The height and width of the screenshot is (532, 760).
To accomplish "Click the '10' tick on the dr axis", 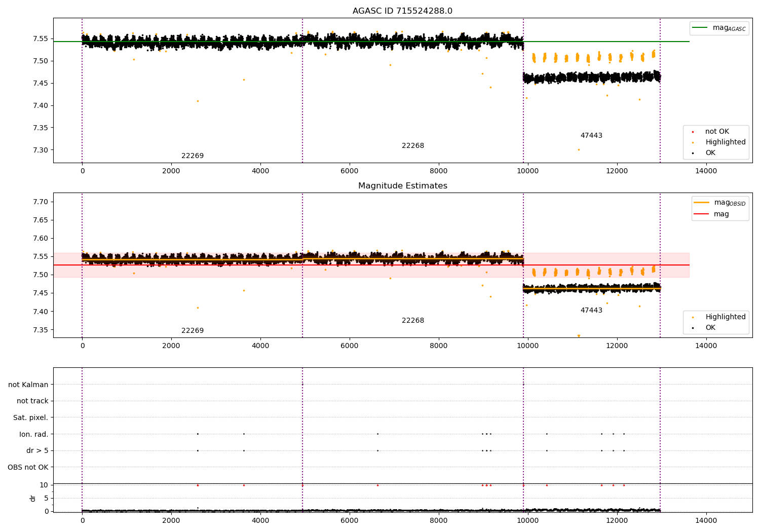I will pos(44,485).
